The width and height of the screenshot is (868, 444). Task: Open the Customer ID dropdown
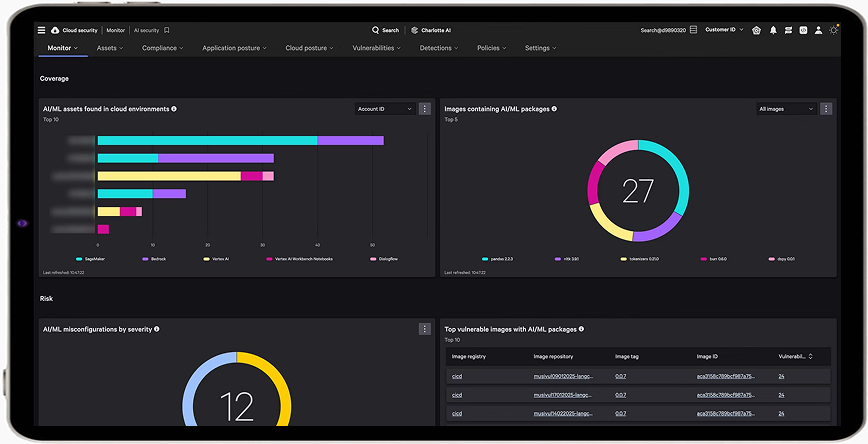pyautogui.click(x=724, y=30)
